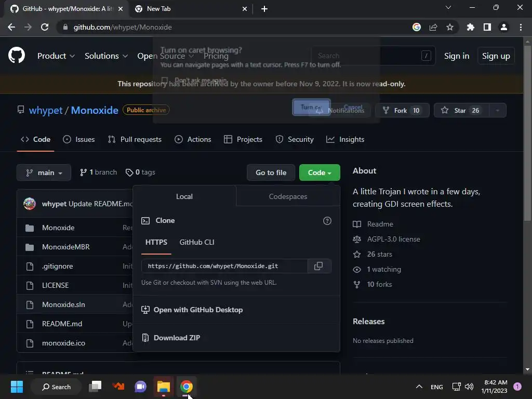This screenshot has height=399, width=532.
Task: Expand the Solutions menu
Action: tap(106, 56)
